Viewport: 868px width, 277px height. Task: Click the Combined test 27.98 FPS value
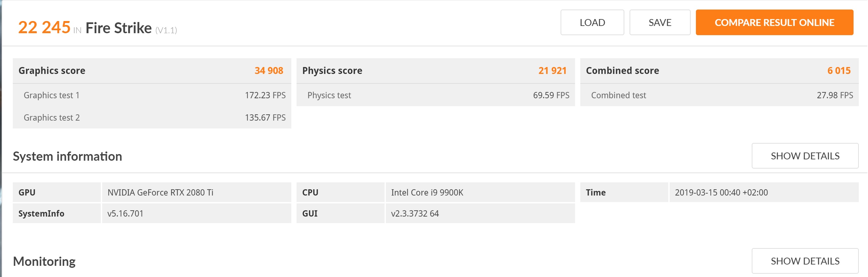834,95
